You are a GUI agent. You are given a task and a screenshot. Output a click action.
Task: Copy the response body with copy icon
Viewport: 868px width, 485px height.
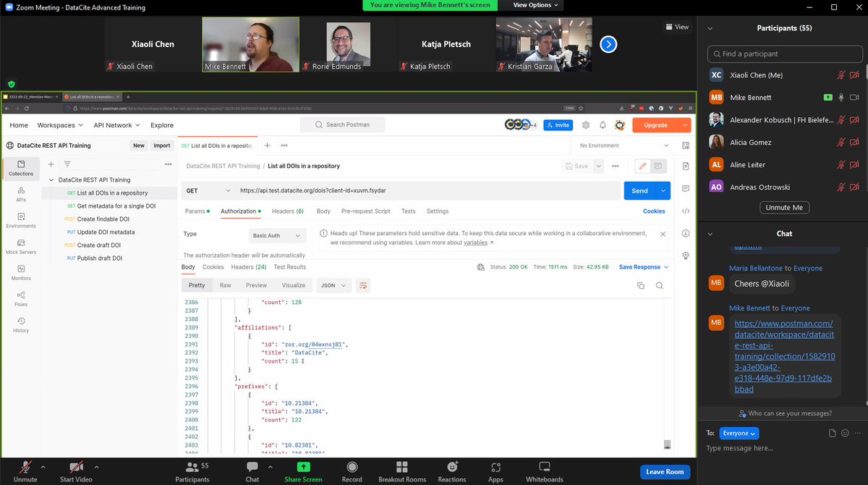[x=641, y=285]
